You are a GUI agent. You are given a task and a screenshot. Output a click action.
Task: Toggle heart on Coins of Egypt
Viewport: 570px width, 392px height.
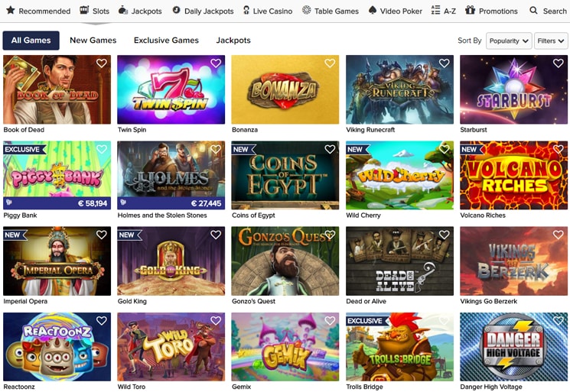pyautogui.click(x=330, y=149)
